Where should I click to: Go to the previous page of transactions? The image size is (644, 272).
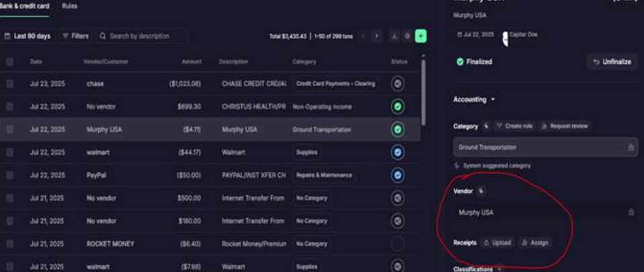tap(363, 36)
